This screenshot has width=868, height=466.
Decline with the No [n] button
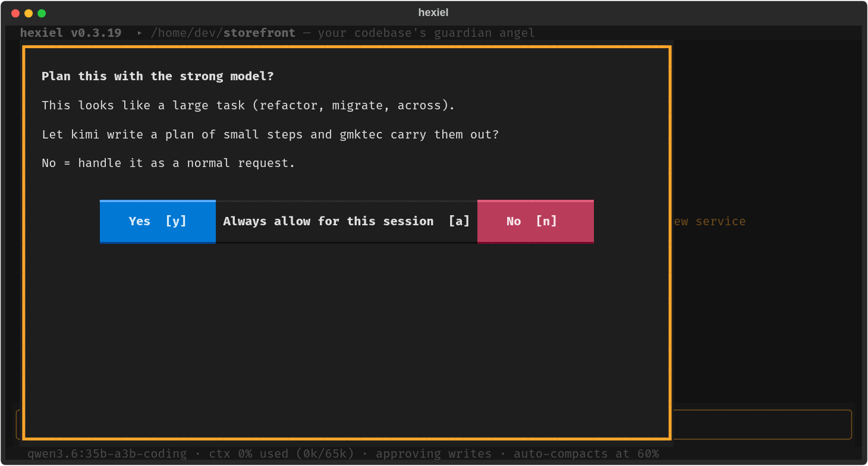click(536, 221)
